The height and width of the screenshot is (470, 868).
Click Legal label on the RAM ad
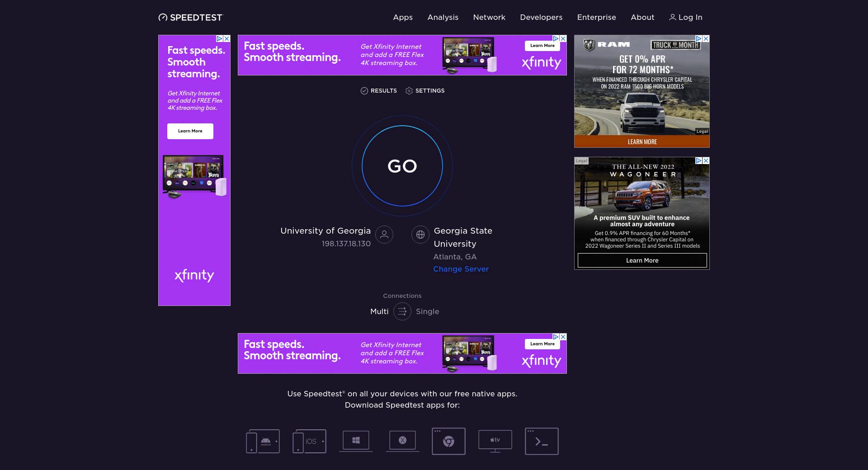click(702, 132)
